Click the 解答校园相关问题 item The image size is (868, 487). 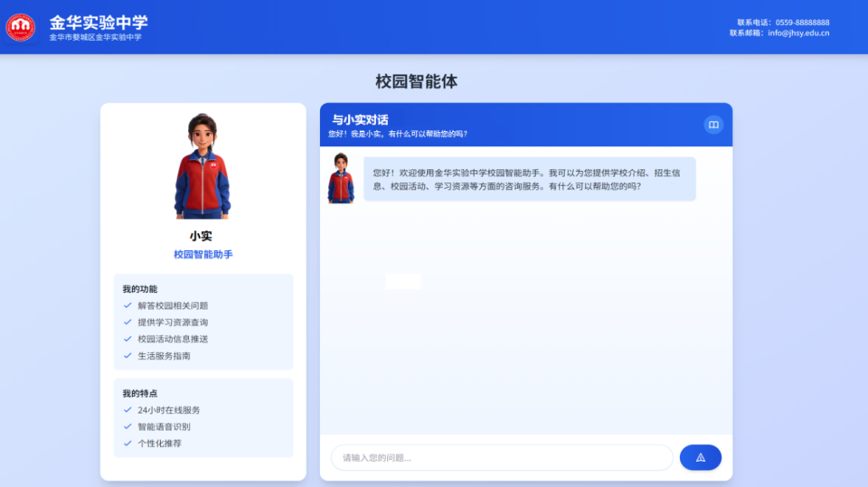[173, 305]
